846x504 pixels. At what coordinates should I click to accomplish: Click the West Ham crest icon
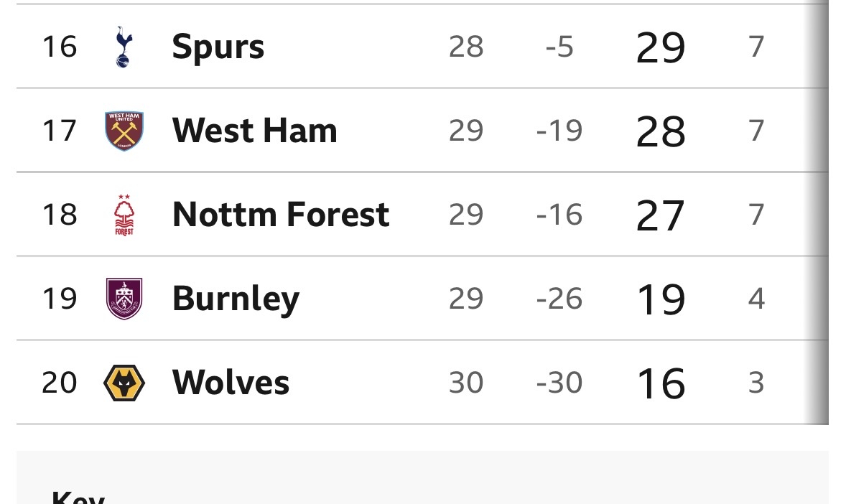point(124,131)
